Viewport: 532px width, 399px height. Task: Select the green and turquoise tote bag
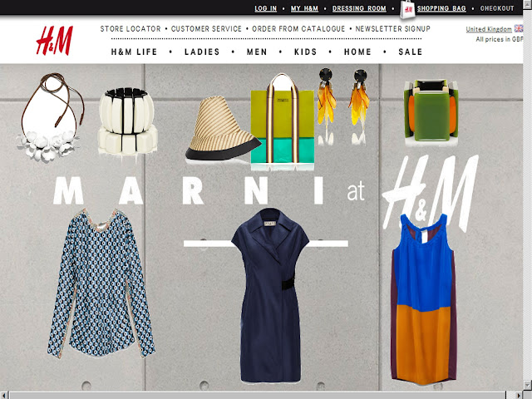(283, 121)
